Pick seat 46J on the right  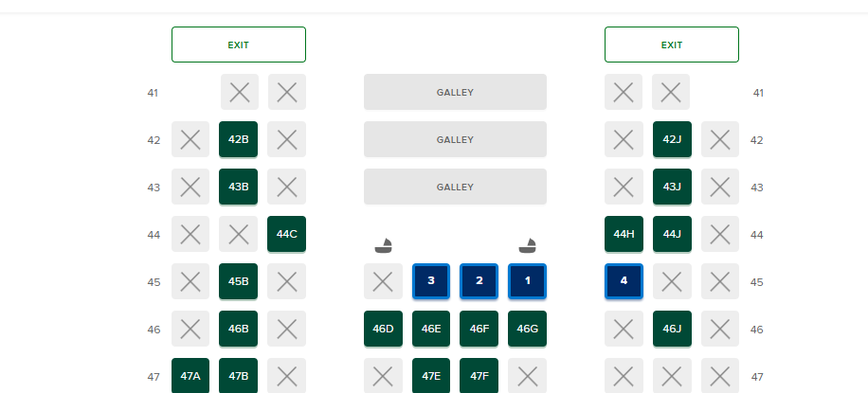pos(672,329)
